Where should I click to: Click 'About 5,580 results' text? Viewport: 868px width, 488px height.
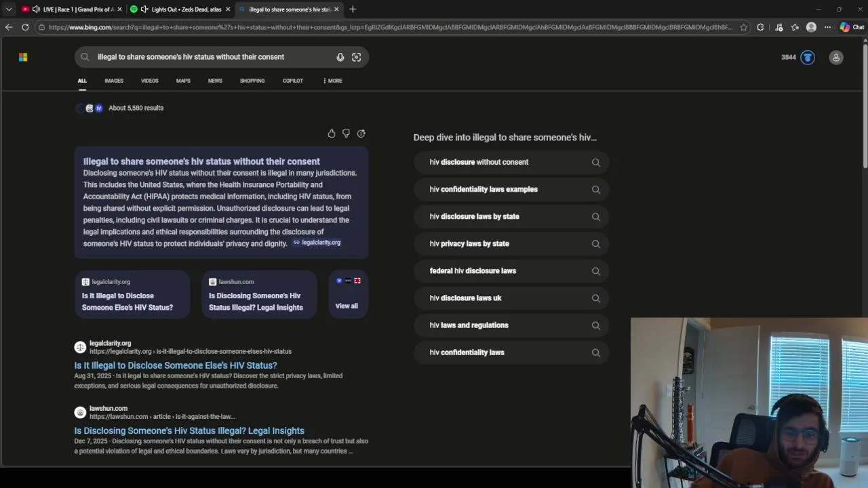tap(136, 108)
